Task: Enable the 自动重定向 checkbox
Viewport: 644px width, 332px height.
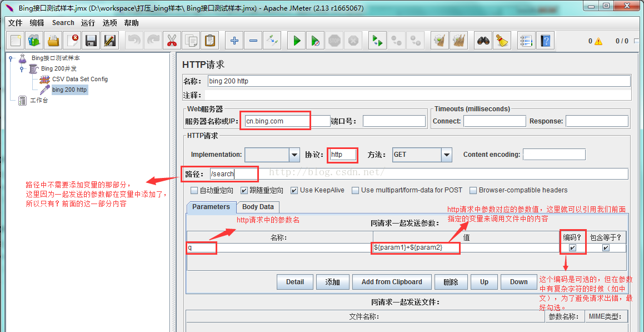Action: click(x=194, y=191)
